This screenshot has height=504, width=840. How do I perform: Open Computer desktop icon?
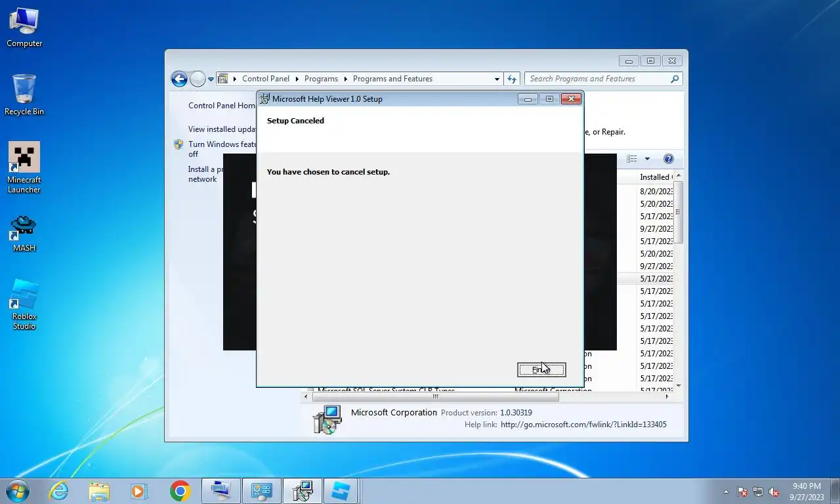[24, 28]
